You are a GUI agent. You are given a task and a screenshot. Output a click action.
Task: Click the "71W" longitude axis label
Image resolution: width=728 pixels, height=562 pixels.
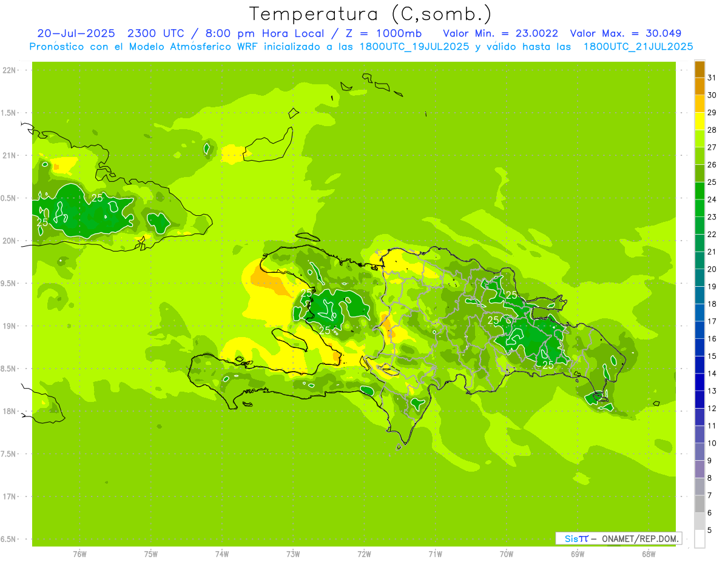[x=435, y=554]
